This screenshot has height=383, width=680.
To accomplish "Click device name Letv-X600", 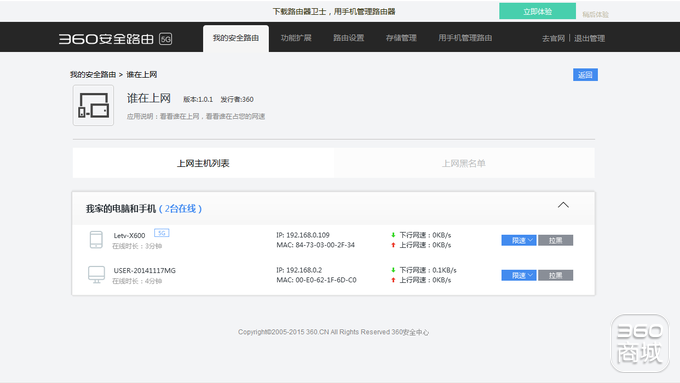I will [x=129, y=236].
